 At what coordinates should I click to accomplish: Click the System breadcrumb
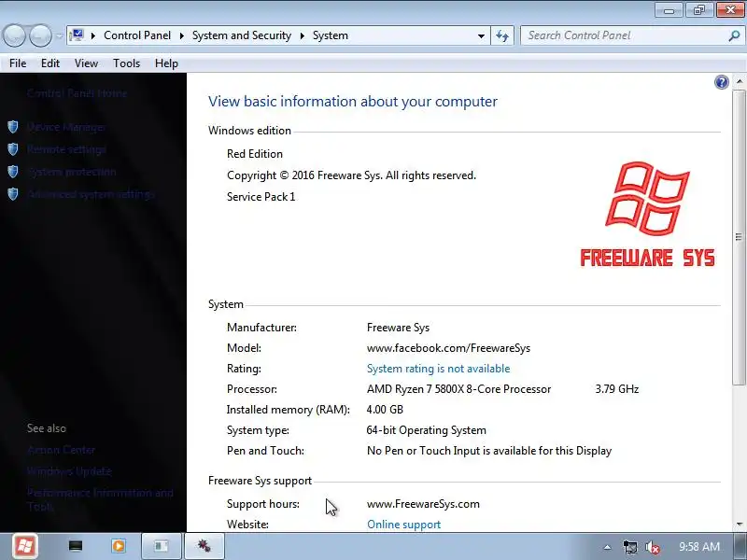[x=331, y=35]
